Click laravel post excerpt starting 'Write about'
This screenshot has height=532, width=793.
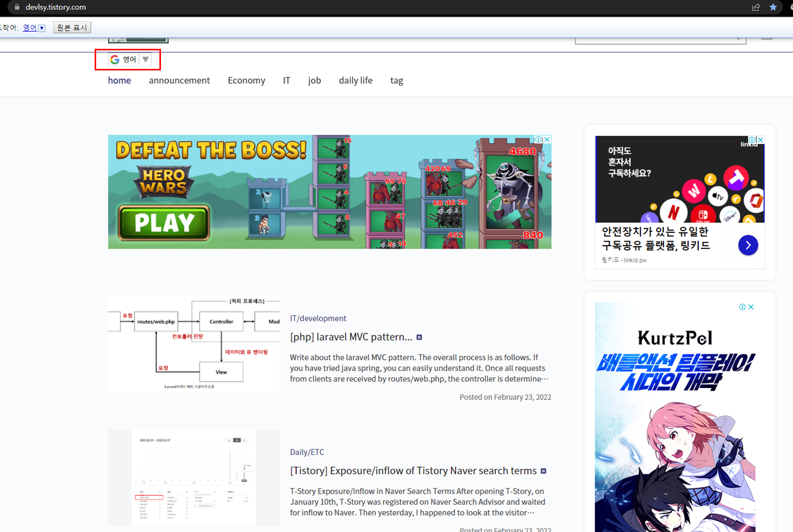419,368
